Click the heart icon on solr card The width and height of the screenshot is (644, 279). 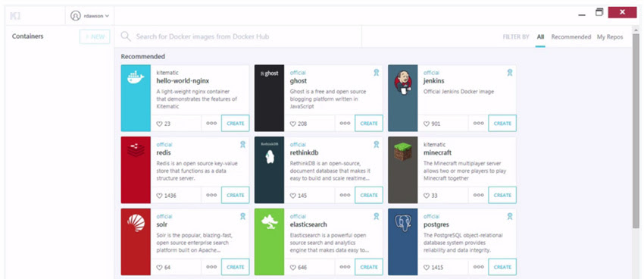pos(159,268)
